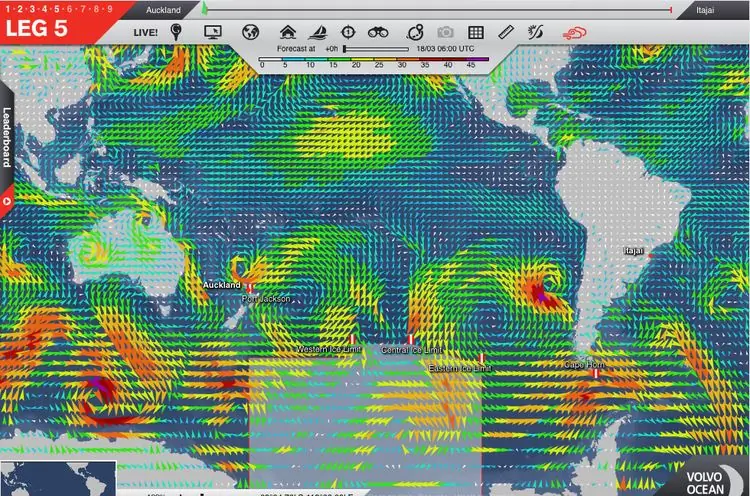Select leg 3 in the leg selector
Screen dimensions: 750x496
[x=32, y=9]
